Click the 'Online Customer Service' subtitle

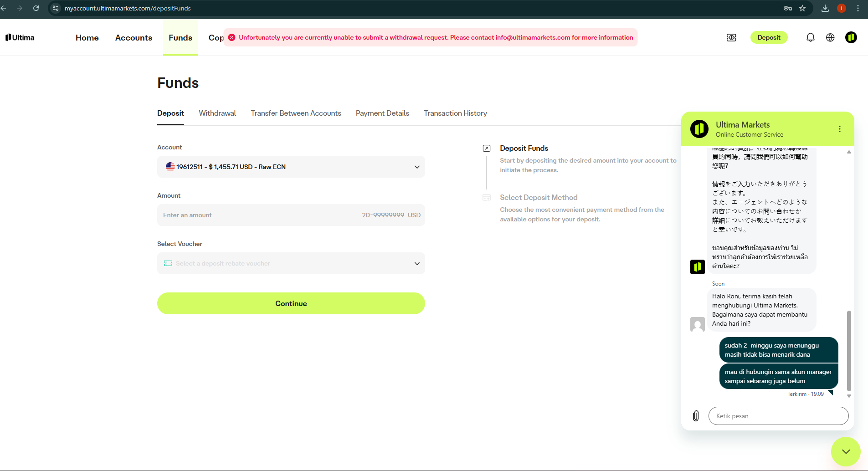750,134
